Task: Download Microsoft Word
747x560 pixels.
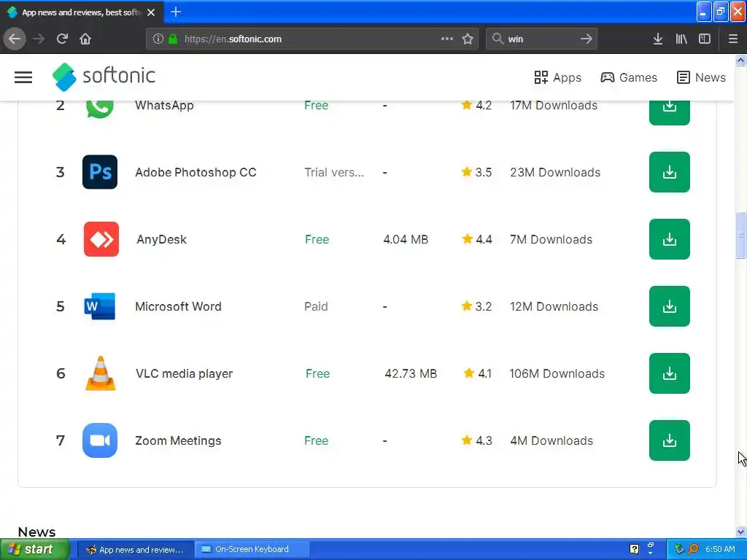Action: pyautogui.click(x=670, y=306)
